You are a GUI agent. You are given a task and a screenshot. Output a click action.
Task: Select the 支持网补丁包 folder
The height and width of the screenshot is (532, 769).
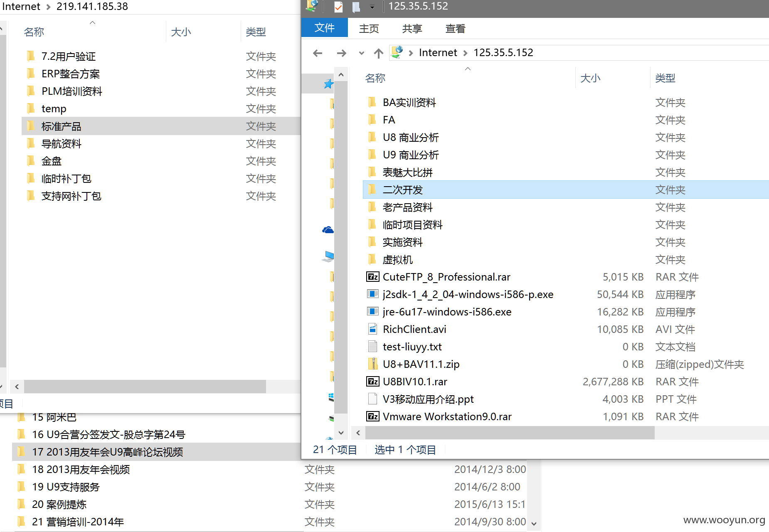click(71, 196)
